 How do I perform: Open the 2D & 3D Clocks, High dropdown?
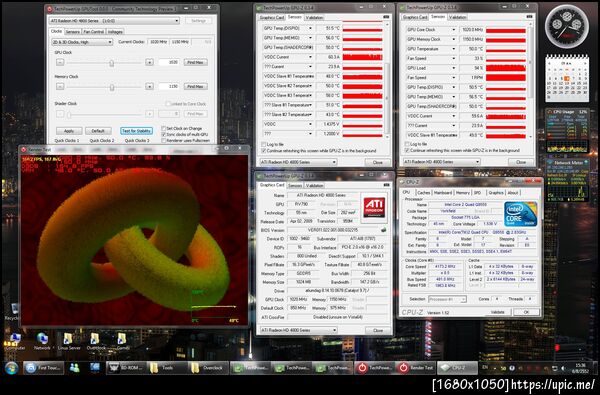[82, 42]
